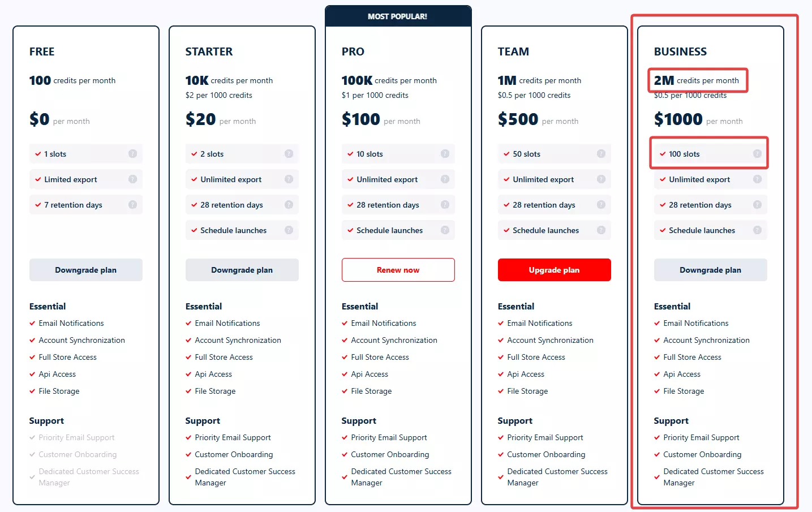
Task: Open the tooltip for "100 slots" in Business
Action: point(757,153)
